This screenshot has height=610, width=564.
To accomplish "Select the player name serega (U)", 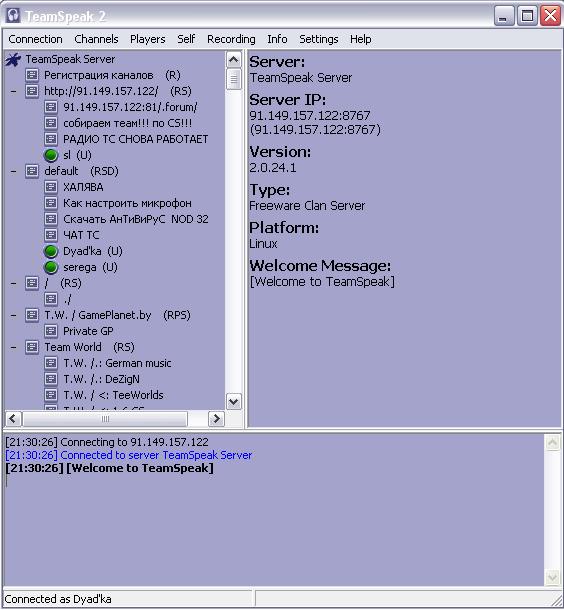I will (x=90, y=267).
